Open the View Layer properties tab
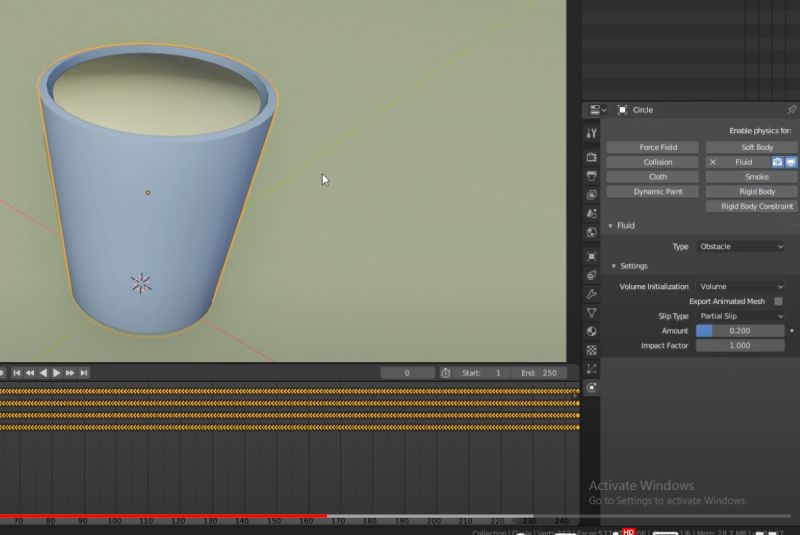800x535 pixels. click(x=591, y=195)
